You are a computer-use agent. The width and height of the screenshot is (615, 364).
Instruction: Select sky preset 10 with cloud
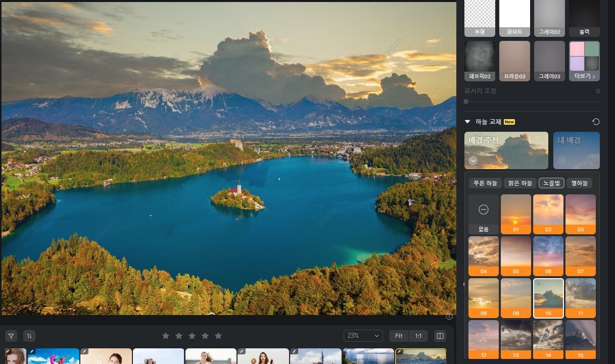(x=548, y=298)
